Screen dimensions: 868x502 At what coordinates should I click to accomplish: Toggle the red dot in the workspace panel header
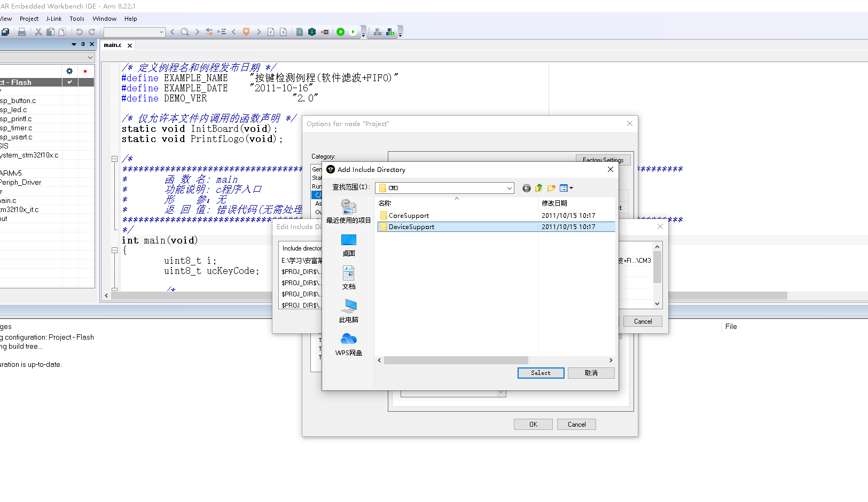(84, 70)
